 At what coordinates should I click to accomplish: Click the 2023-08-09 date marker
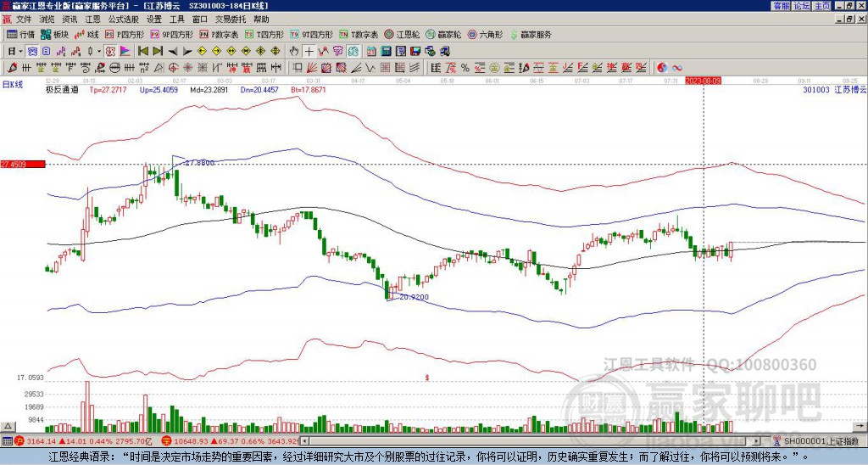pos(704,81)
